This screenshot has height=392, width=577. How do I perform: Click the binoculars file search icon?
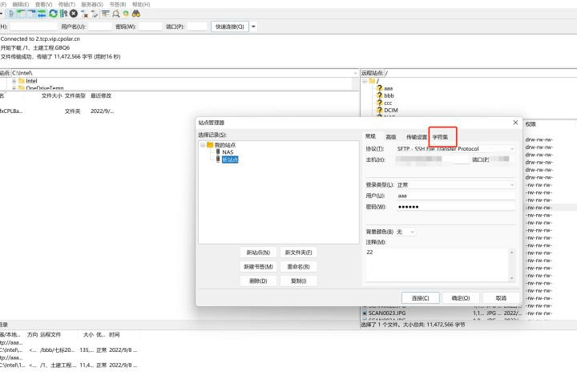(135, 14)
